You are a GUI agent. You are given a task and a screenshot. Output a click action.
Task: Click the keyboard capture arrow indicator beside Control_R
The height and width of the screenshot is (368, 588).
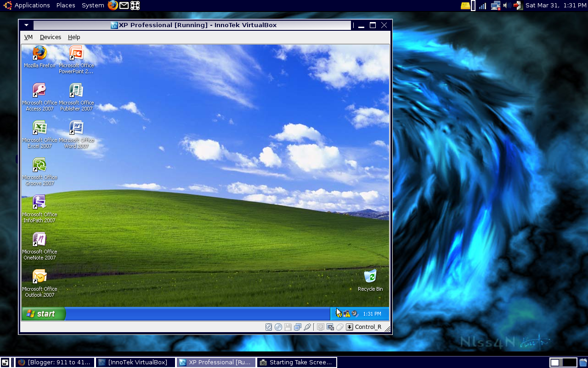tap(350, 327)
